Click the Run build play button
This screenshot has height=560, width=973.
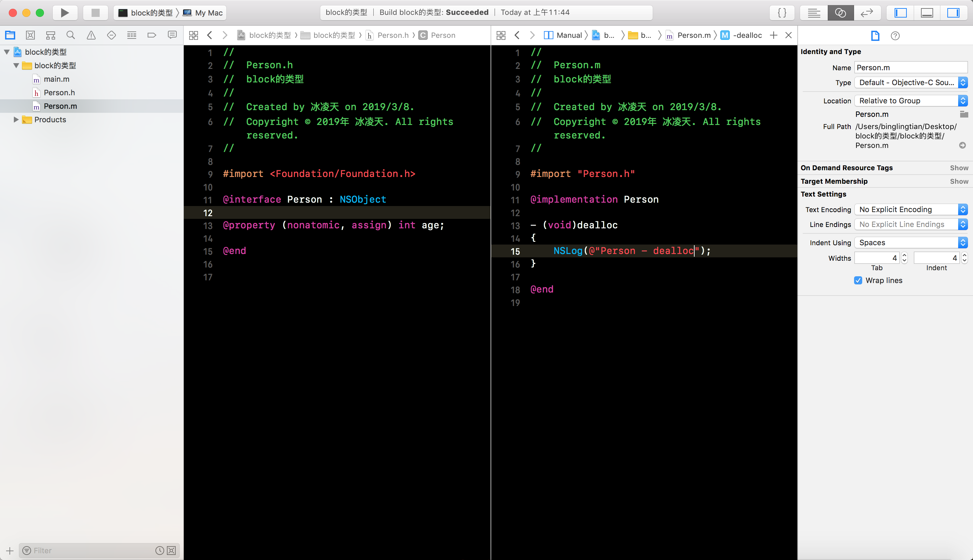[65, 13]
